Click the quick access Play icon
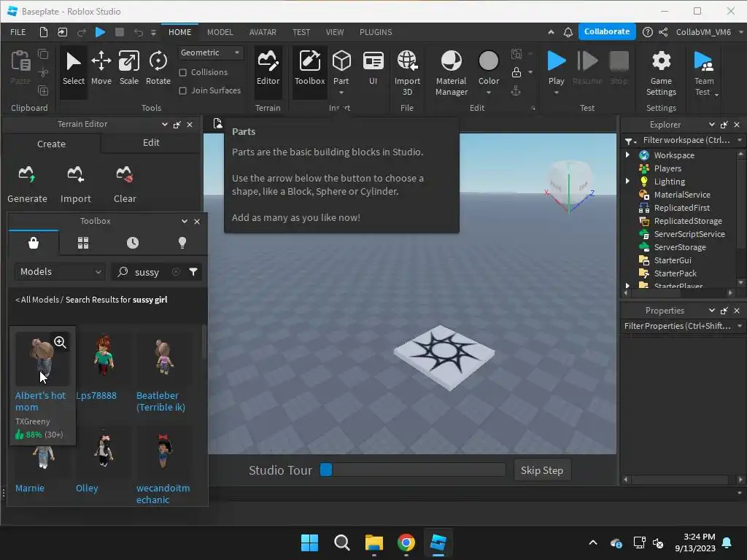Image resolution: width=747 pixels, height=560 pixels. [x=100, y=32]
